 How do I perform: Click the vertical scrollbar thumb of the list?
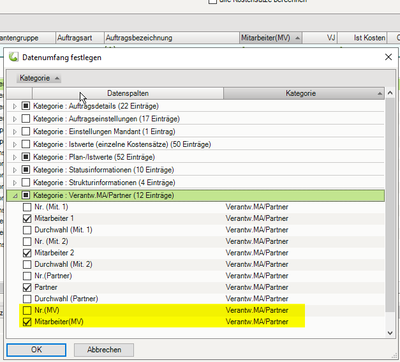[390, 205]
